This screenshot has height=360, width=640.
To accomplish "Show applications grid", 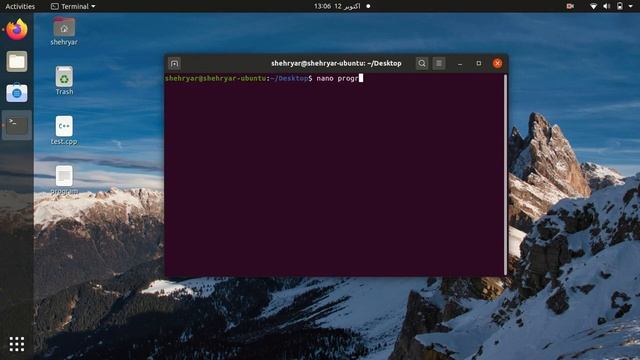I will tap(17, 344).
